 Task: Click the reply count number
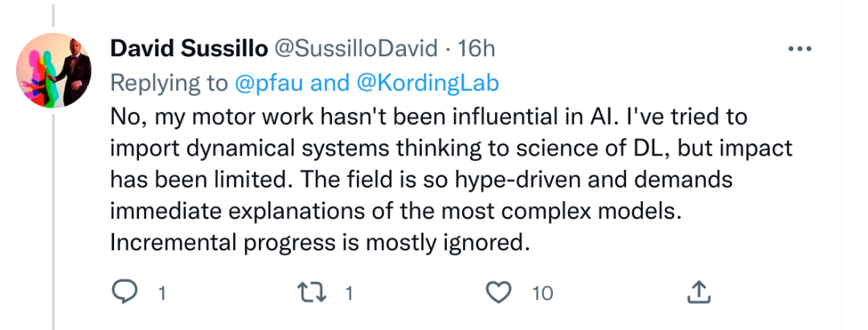click(162, 294)
